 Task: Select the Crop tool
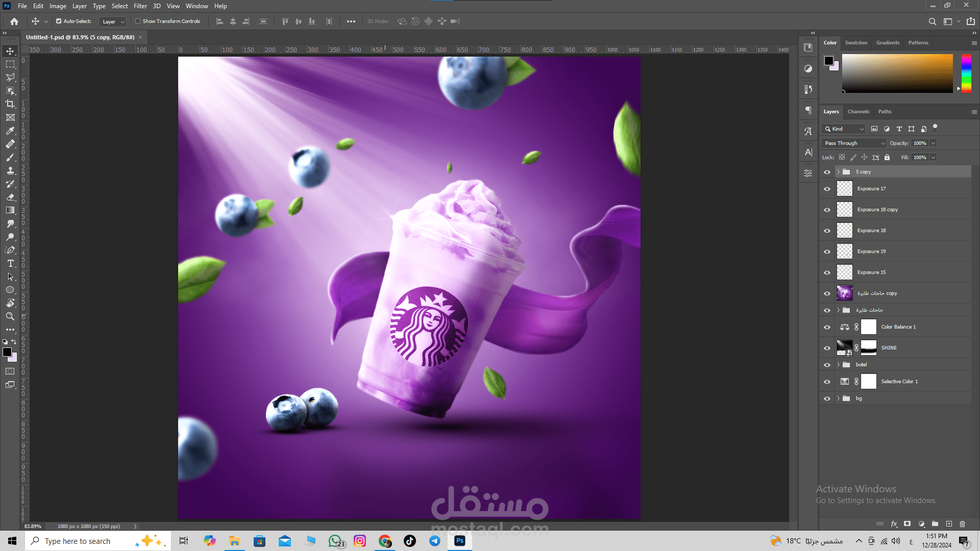coord(10,104)
